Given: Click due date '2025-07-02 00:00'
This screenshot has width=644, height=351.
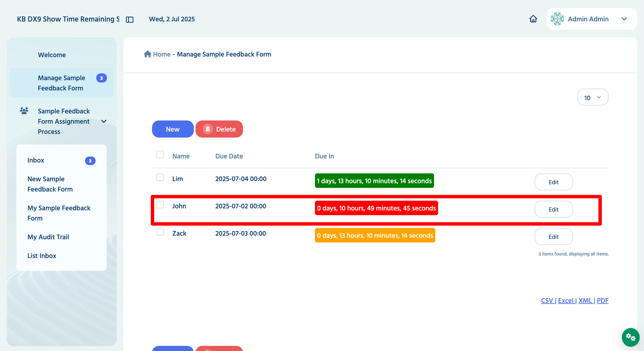Looking at the screenshot, I should click(x=240, y=206).
